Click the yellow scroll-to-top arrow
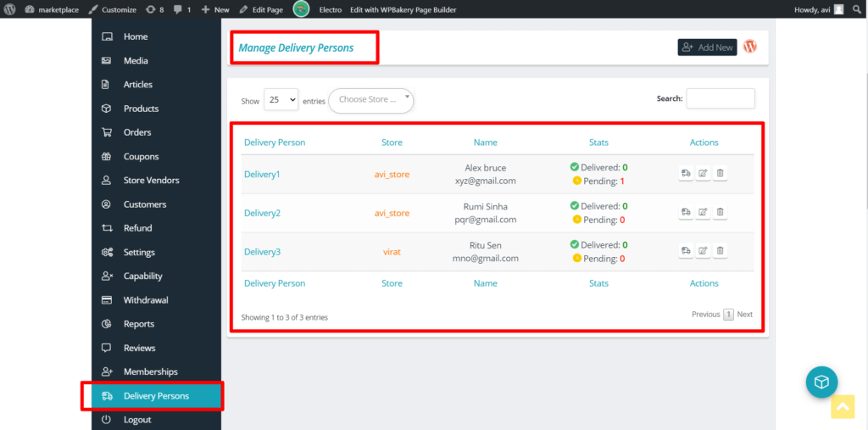Image resolution: width=868 pixels, height=430 pixels. coord(843,407)
